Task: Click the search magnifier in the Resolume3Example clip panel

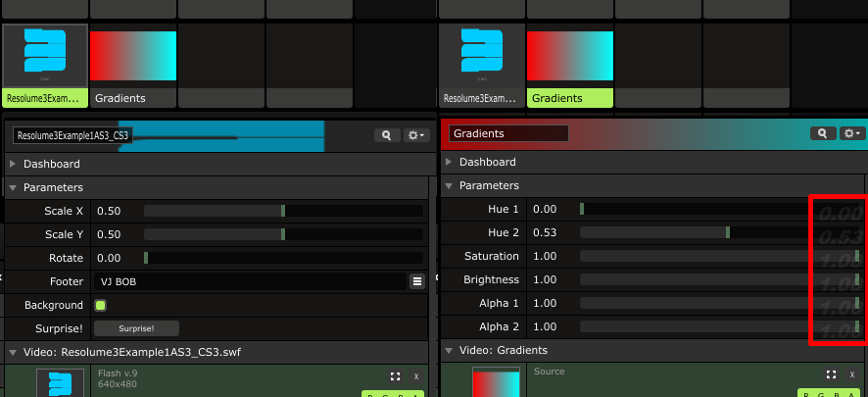Action: click(386, 135)
